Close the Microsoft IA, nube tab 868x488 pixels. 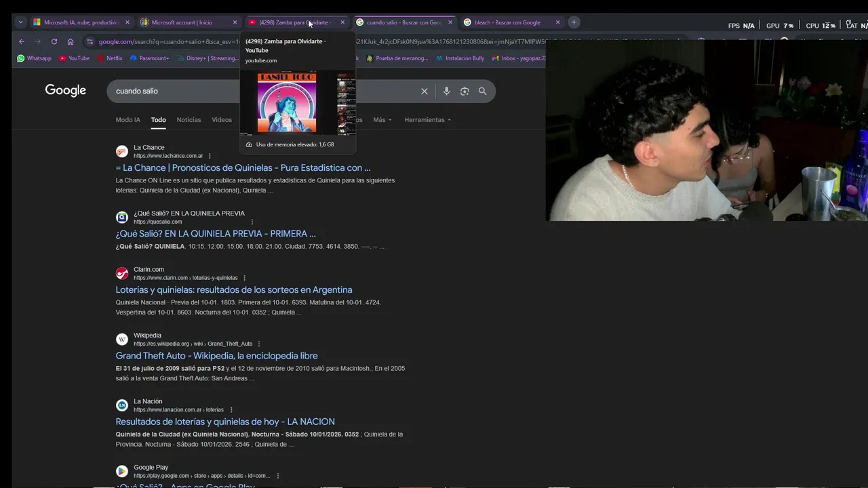(x=127, y=22)
